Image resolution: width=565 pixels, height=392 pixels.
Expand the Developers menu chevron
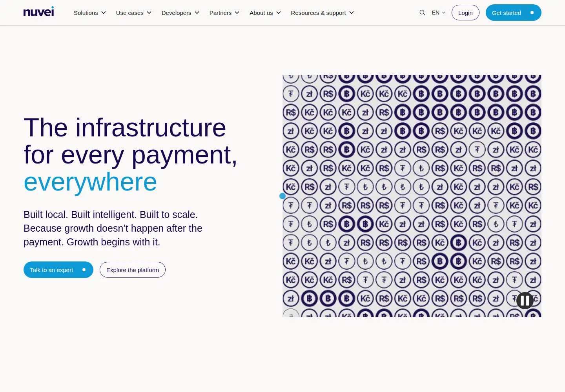click(197, 13)
